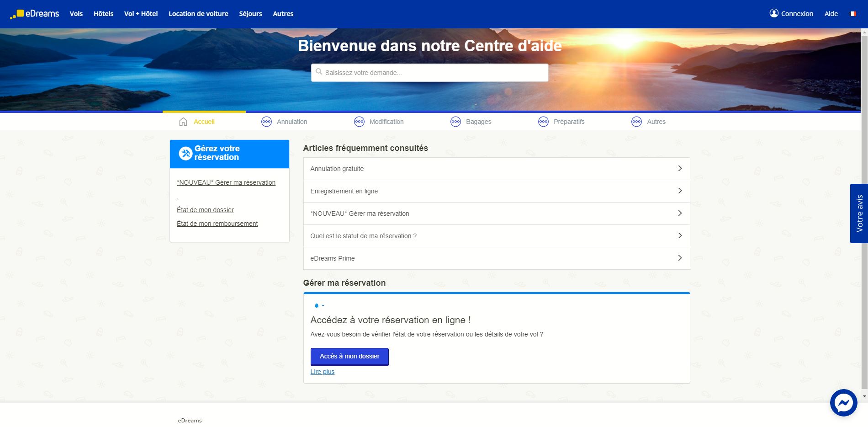
Task: Click the eDreams footer text
Action: (x=190, y=421)
